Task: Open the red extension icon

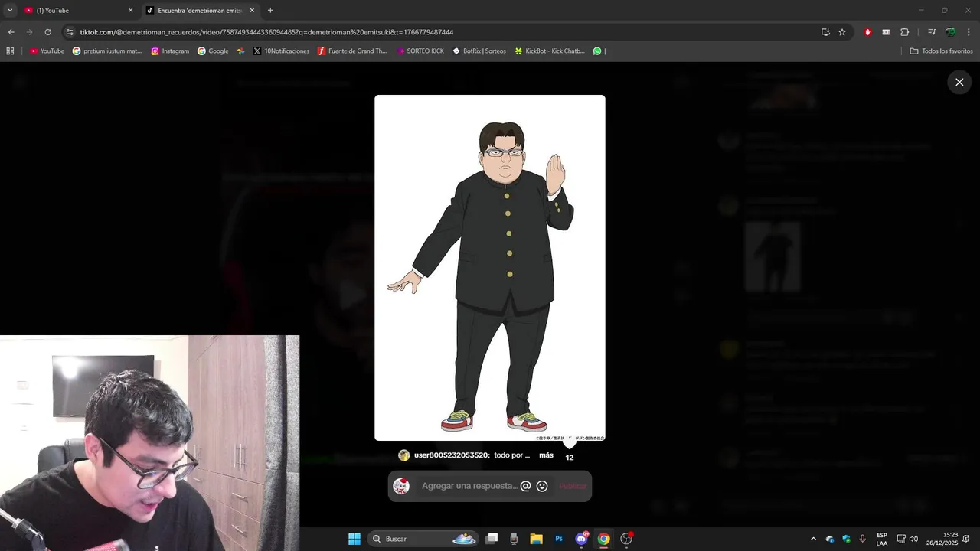Action: 867,32
